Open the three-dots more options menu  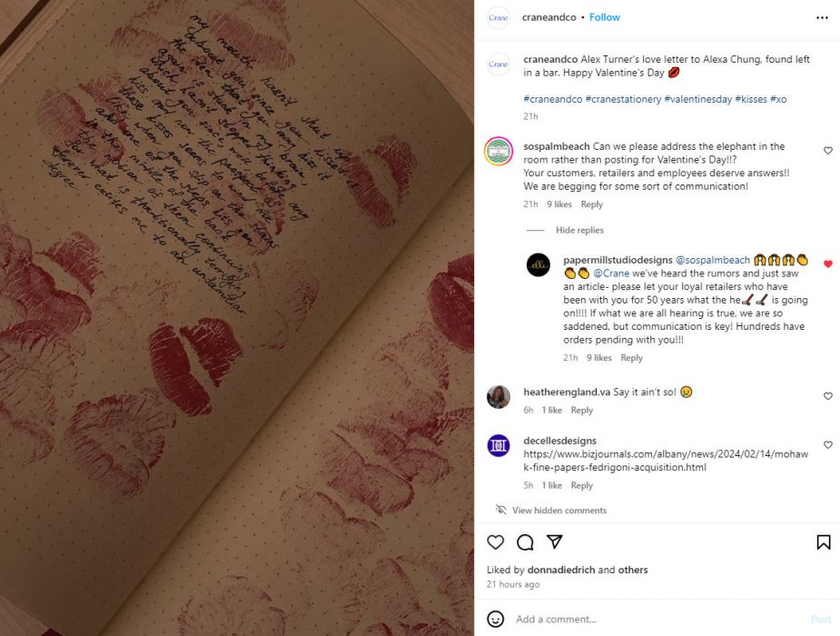click(x=822, y=17)
